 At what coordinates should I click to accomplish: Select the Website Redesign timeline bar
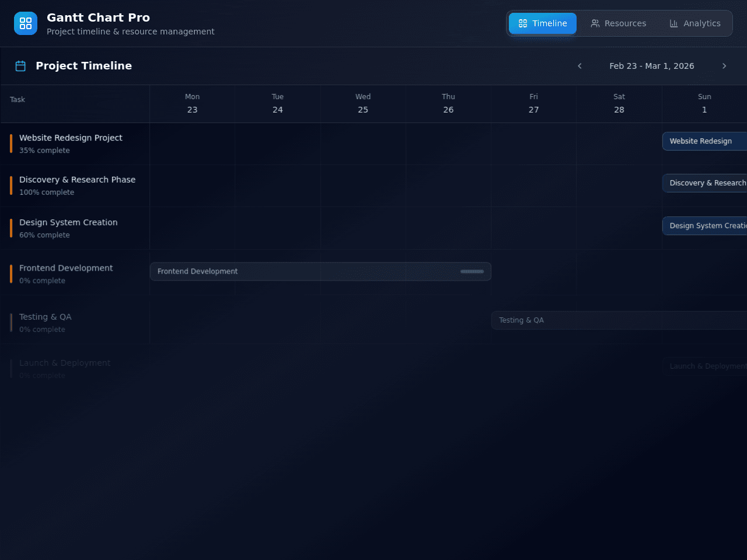[x=704, y=141]
